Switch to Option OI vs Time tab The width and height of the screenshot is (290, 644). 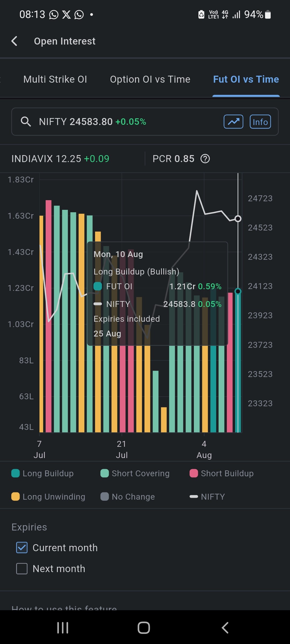pos(150,79)
